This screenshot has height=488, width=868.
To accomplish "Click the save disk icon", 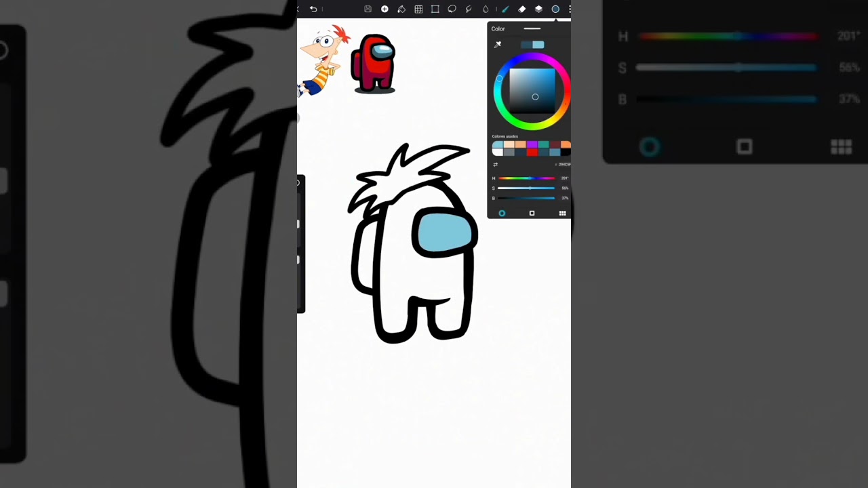I will coord(368,9).
